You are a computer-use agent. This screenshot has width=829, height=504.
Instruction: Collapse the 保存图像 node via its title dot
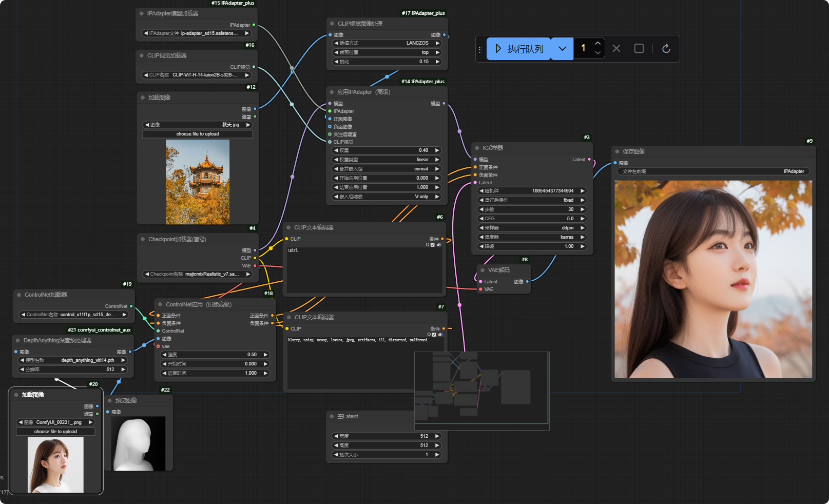point(617,151)
